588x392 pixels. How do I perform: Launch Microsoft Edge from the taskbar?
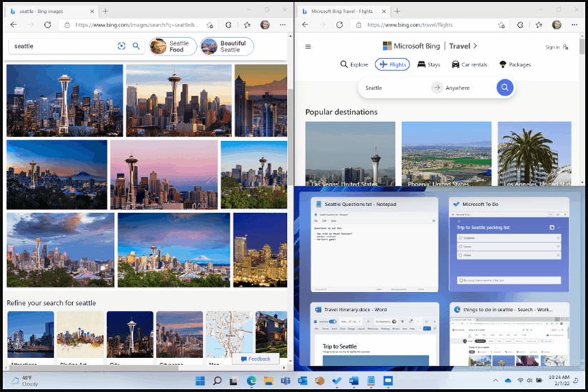(x=251, y=381)
